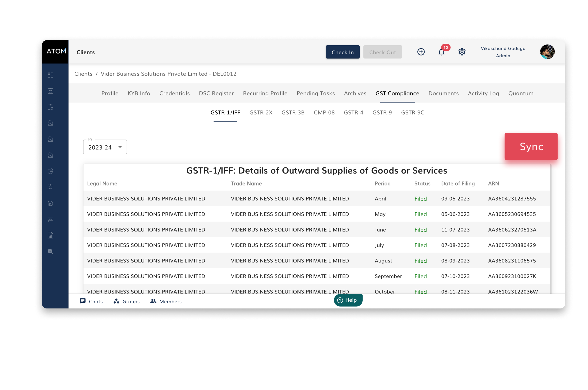This screenshot has height=390, width=588.
Task: Open the FY 2023-24 dropdown
Action: tap(105, 147)
